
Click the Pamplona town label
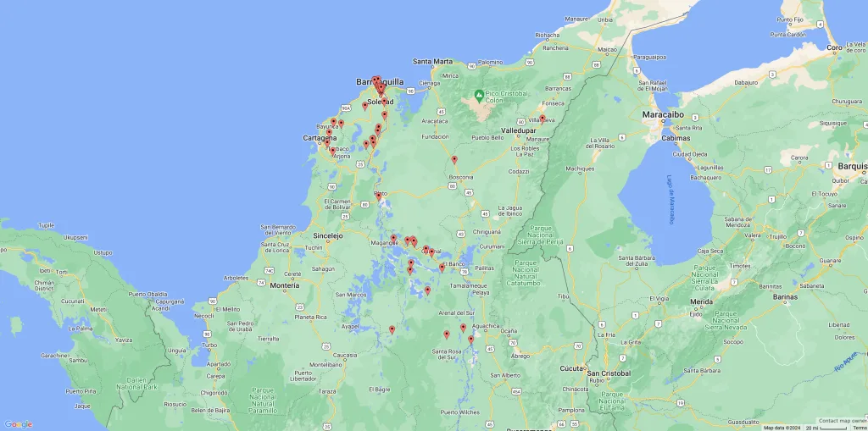pyautogui.click(x=570, y=411)
